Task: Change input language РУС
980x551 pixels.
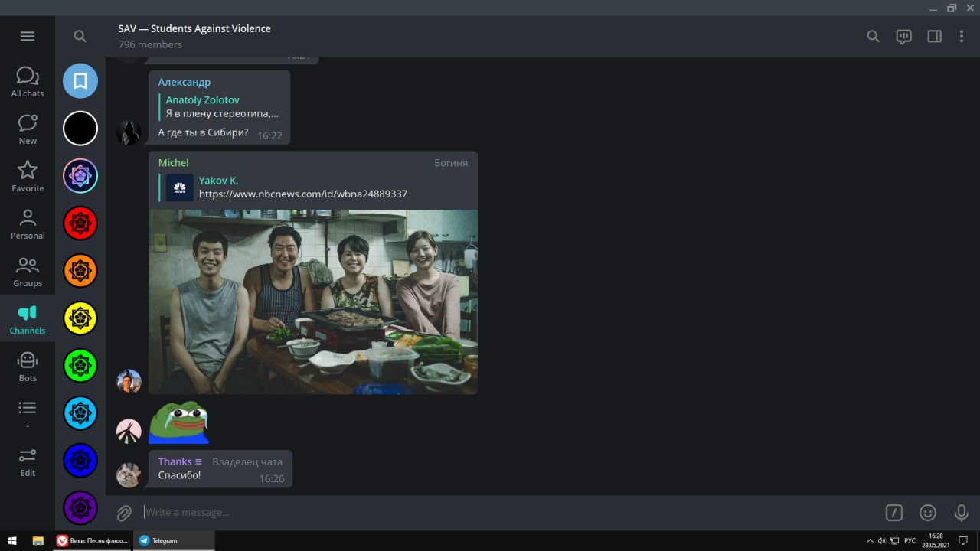Action: 910,540
